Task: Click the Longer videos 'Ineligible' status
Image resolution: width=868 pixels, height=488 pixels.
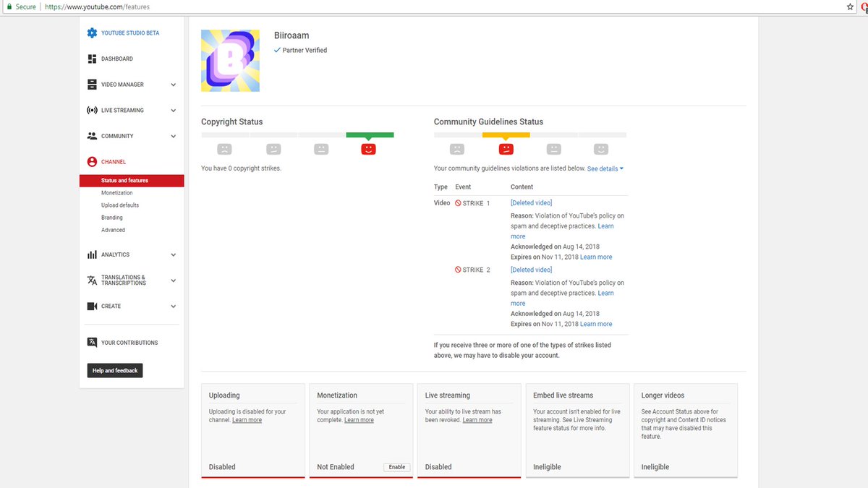Action: [x=655, y=467]
